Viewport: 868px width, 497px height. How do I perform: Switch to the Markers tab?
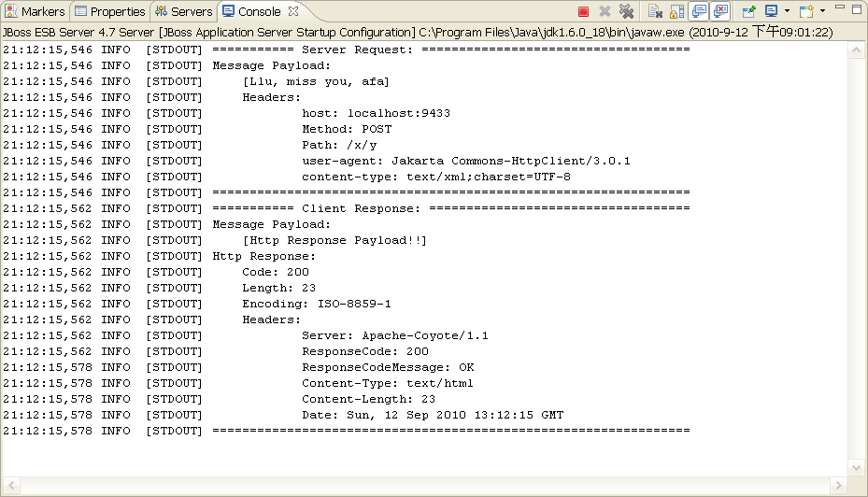point(35,11)
